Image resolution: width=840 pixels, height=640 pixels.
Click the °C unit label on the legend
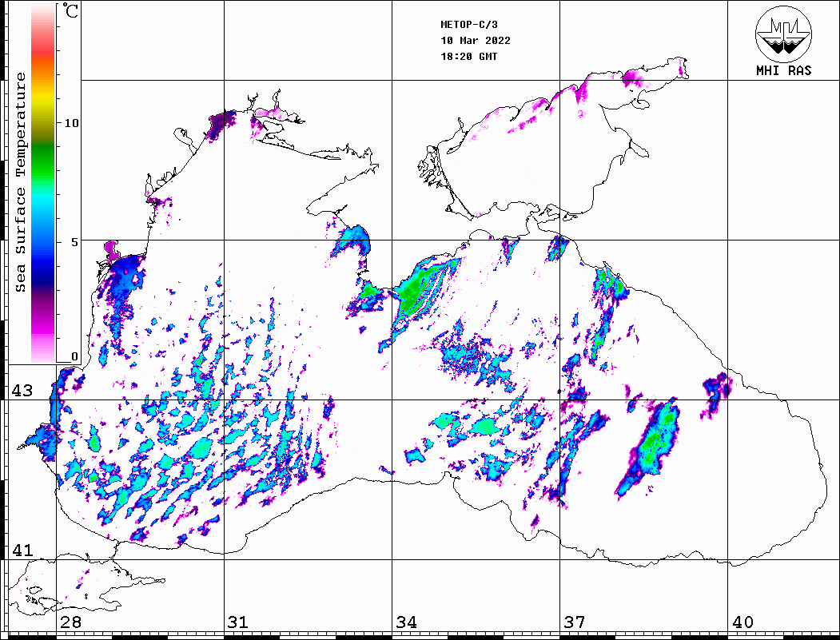click(70, 10)
